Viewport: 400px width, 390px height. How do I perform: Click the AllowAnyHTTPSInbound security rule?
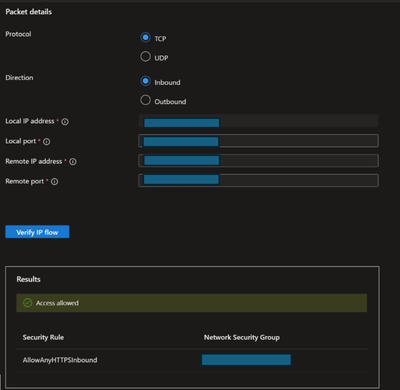coord(60,360)
